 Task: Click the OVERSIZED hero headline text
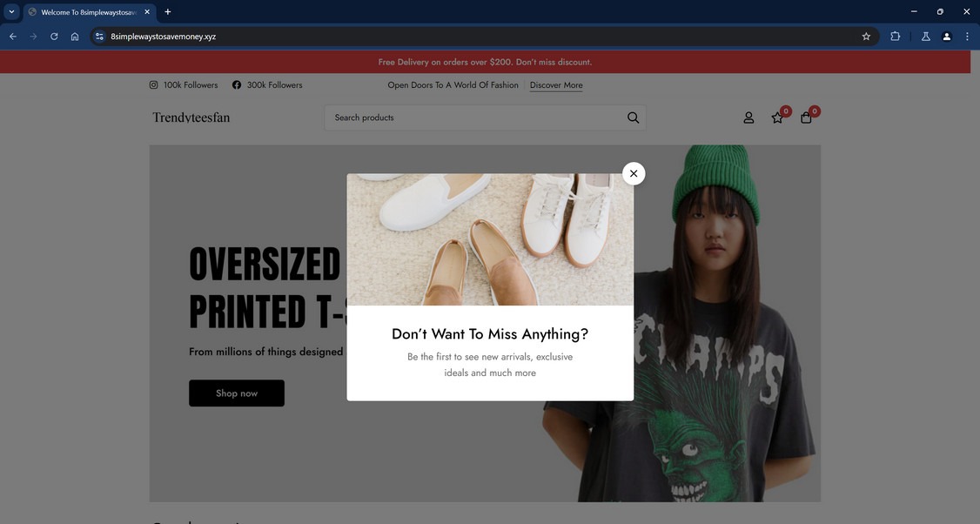coord(265,264)
